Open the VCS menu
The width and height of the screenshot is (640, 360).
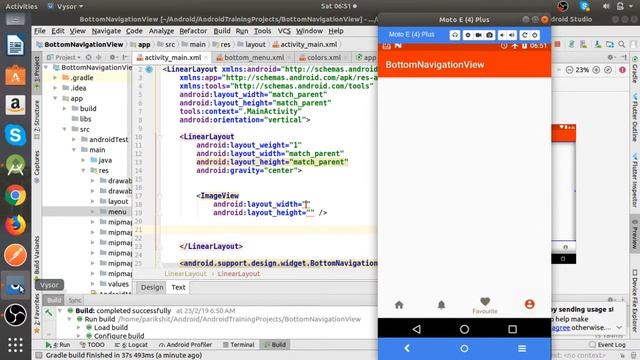pyautogui.click(x=284, y=31)
